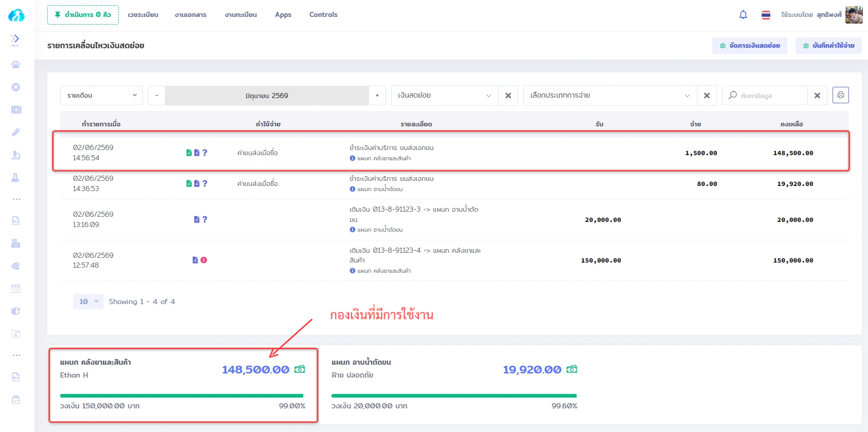Image resolution: width=868 pixels, height=432 pixels.
Task: Open green document icon in 14:56:54 row
Action: point(189,153)
